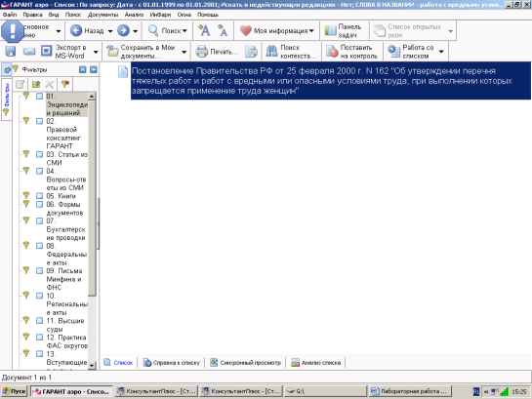Open context search binoculars

(271, 51)
